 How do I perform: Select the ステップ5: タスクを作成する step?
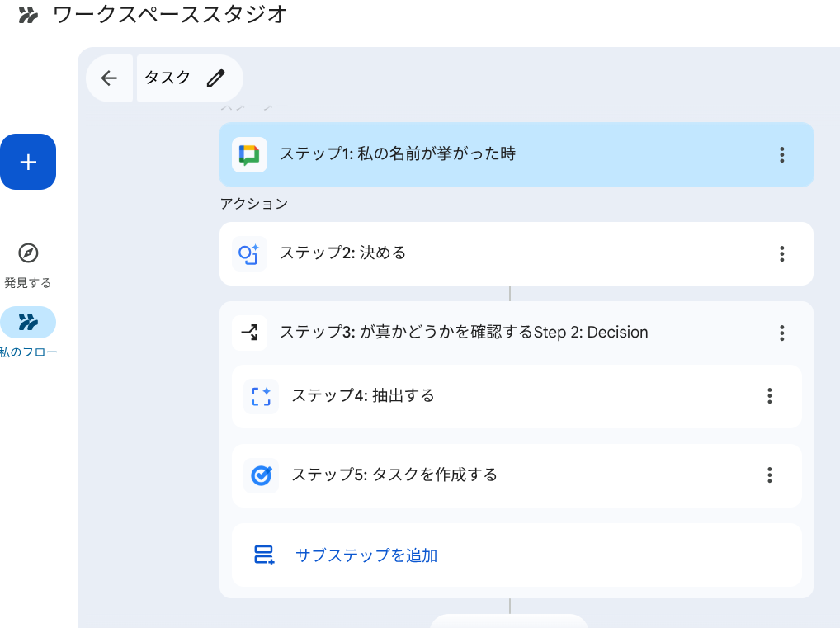click(x=495, y=475)
